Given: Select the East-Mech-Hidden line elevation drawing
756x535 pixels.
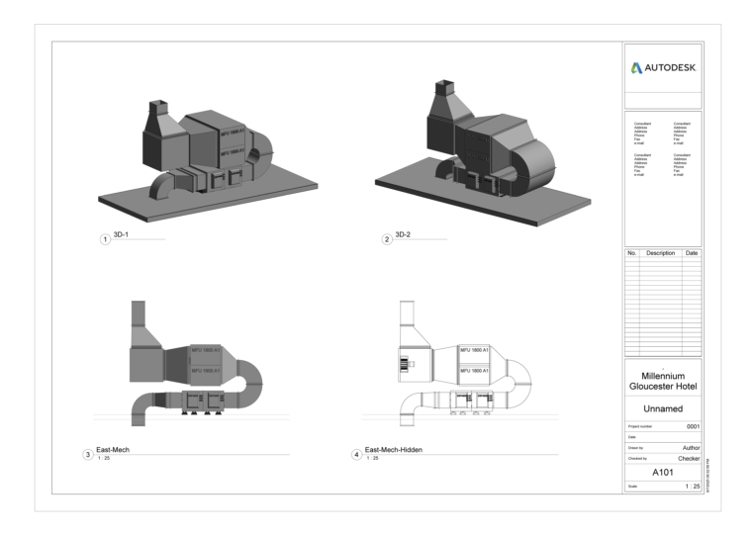Looking at the screenshot, I should click(x=465, y=364).
